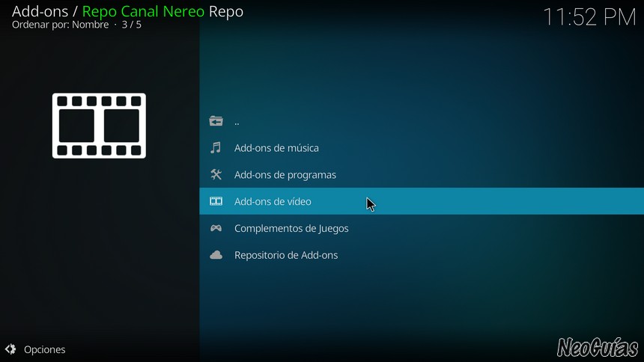Screen dimensions: 644x362
Task: Click the tools icon for program add-ons
Action: pos(216,174)
